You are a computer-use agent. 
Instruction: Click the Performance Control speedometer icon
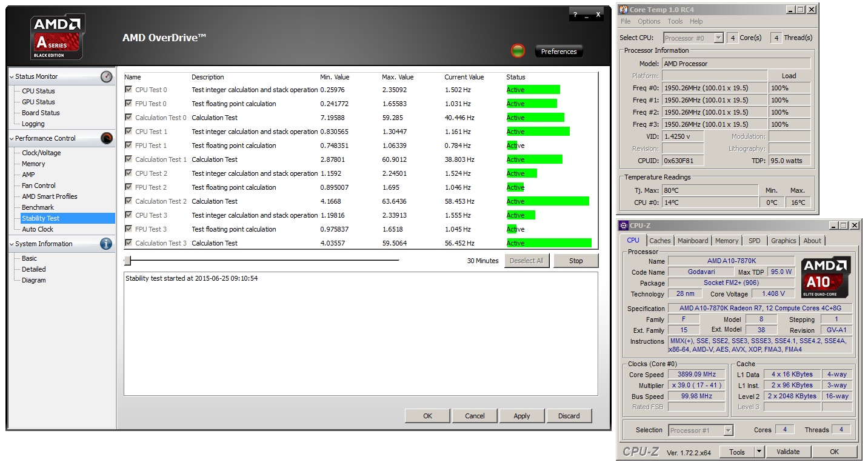[107, 138]
